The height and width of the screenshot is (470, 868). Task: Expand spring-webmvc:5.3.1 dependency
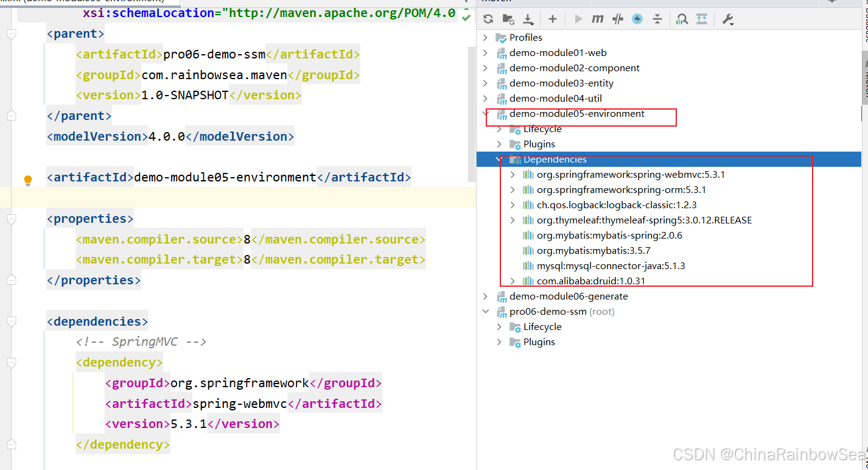[513, 175]
